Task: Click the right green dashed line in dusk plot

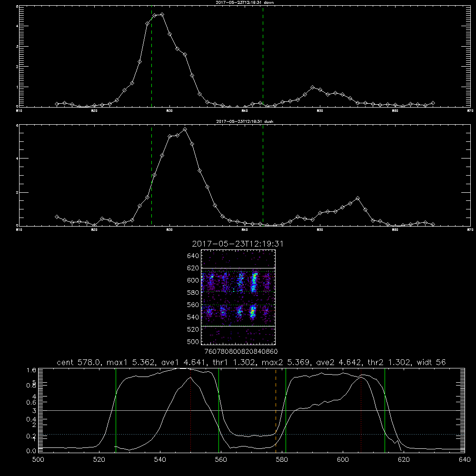Action: (263, 176)
